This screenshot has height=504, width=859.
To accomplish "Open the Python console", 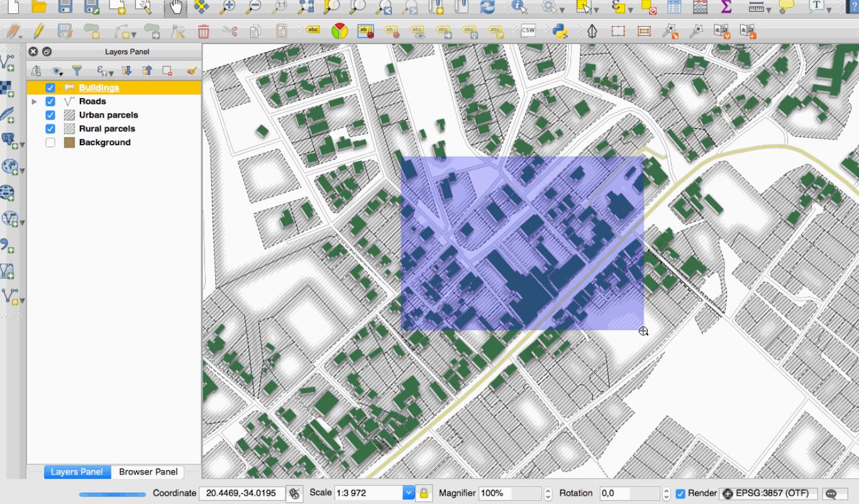I will pos(560,31).
